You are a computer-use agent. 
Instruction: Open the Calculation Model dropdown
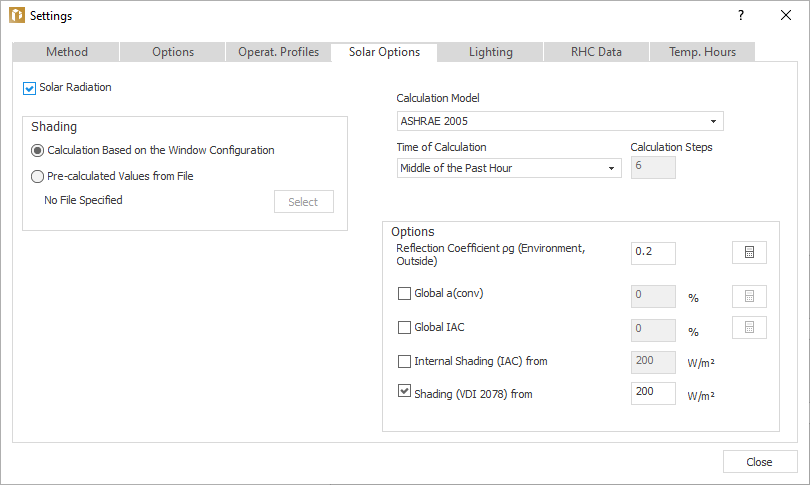point(560,121)
